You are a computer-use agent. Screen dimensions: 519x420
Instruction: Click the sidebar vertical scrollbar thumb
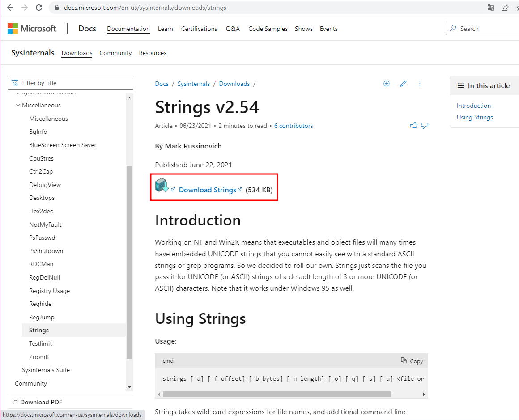[129, 262]
